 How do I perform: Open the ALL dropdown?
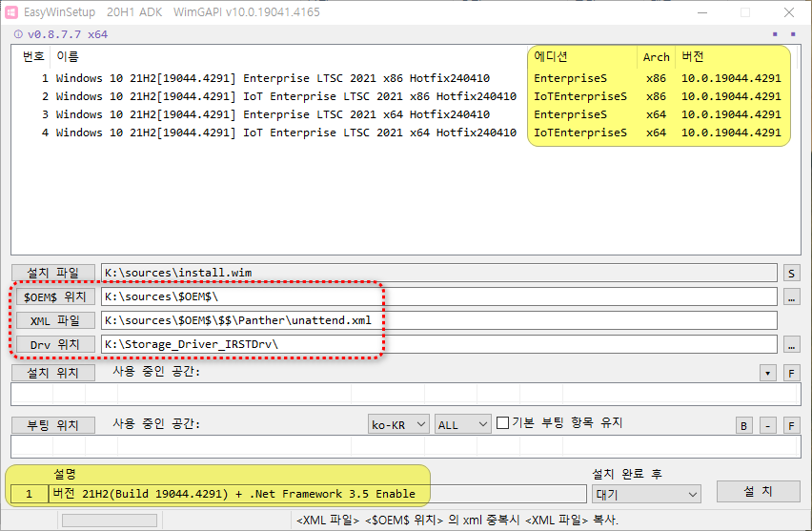tap(462, 424)
